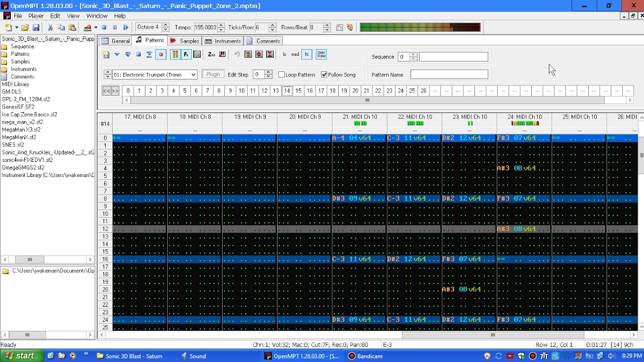Click the Overflow paste button
Image resolution: width=644 pixels, height=362 pixels.
[x=321, y=54]
